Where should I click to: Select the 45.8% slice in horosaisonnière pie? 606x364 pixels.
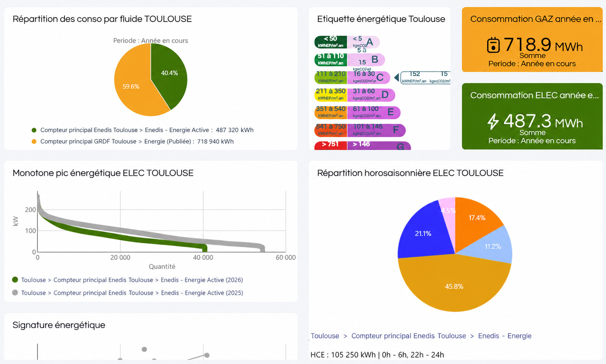click(454, 286)
